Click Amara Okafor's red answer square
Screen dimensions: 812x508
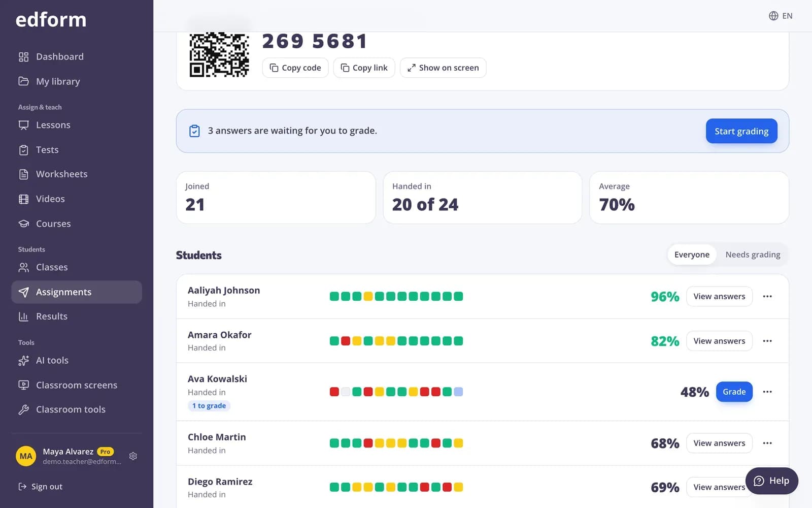point(346,341)
